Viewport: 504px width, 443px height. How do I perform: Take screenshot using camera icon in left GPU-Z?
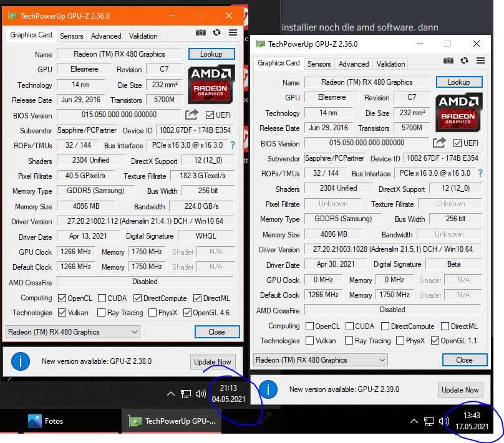point(201,33)
